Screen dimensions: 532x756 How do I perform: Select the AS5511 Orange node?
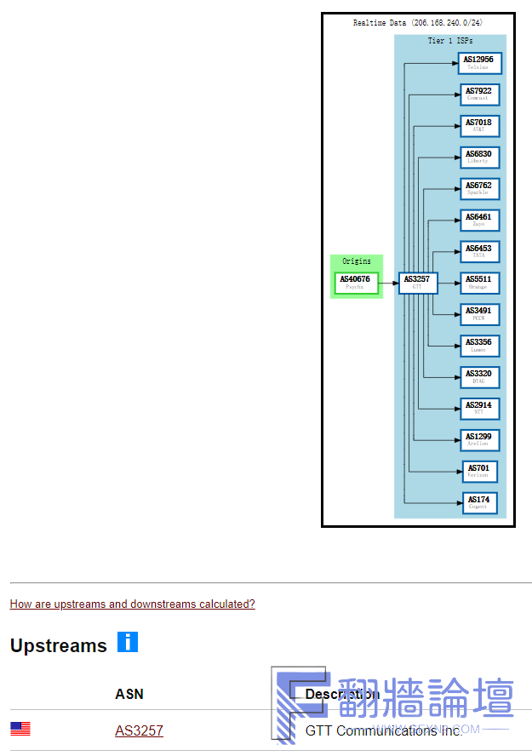click(x=479, y=283)
